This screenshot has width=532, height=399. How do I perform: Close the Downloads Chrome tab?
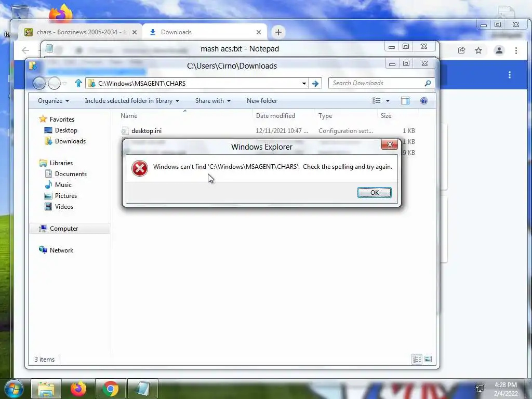coord(259,32)
